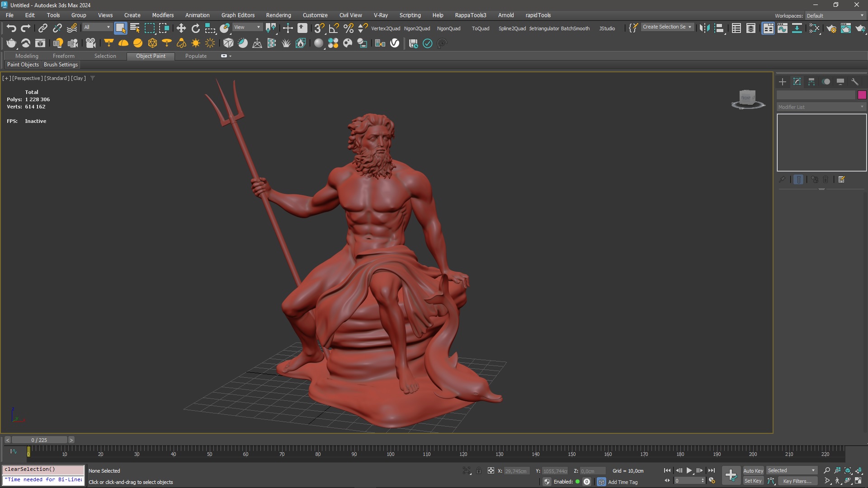Open the Modifiers menu
868x488 pixels.
(x=163, y=15)
